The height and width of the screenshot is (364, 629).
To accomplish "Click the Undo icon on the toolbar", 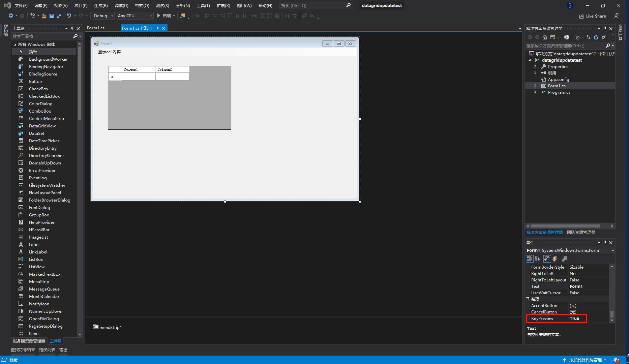I will 69,16.
